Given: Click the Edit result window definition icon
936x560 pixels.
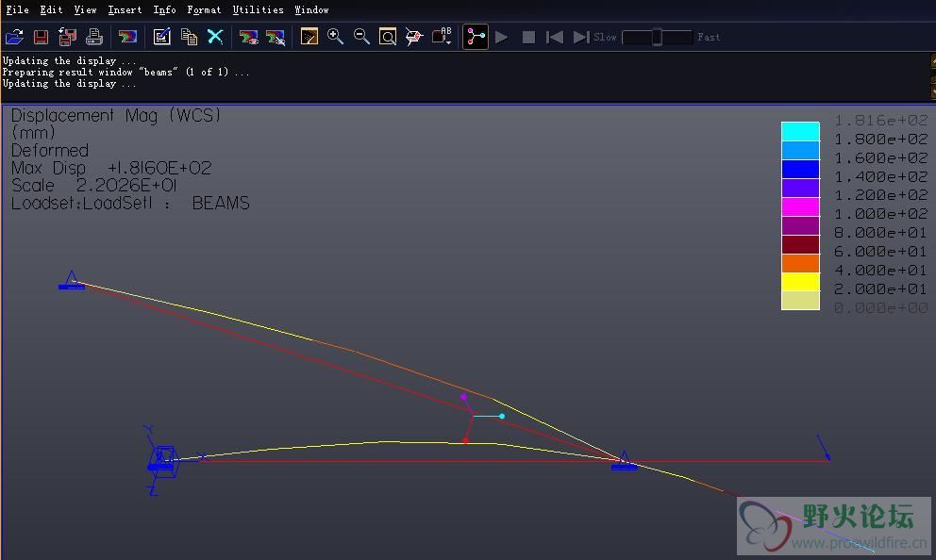Looking at the screenshot, I should click(161, 37).
